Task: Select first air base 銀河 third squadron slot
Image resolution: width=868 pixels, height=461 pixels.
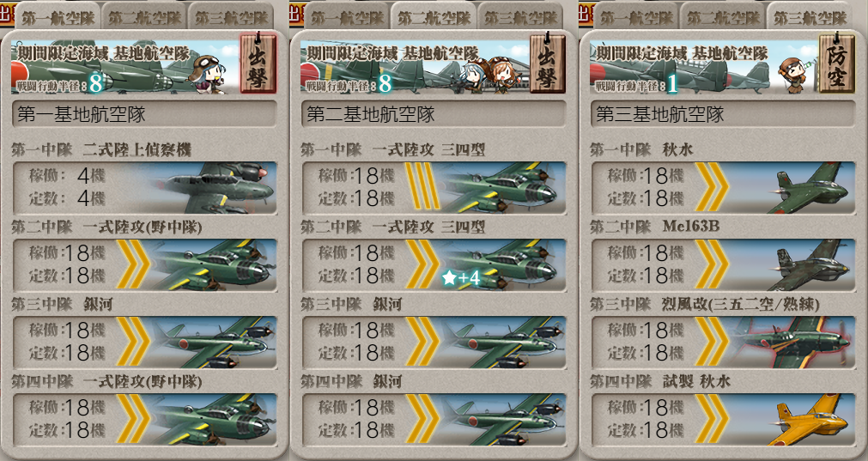Action: [144, 343]
